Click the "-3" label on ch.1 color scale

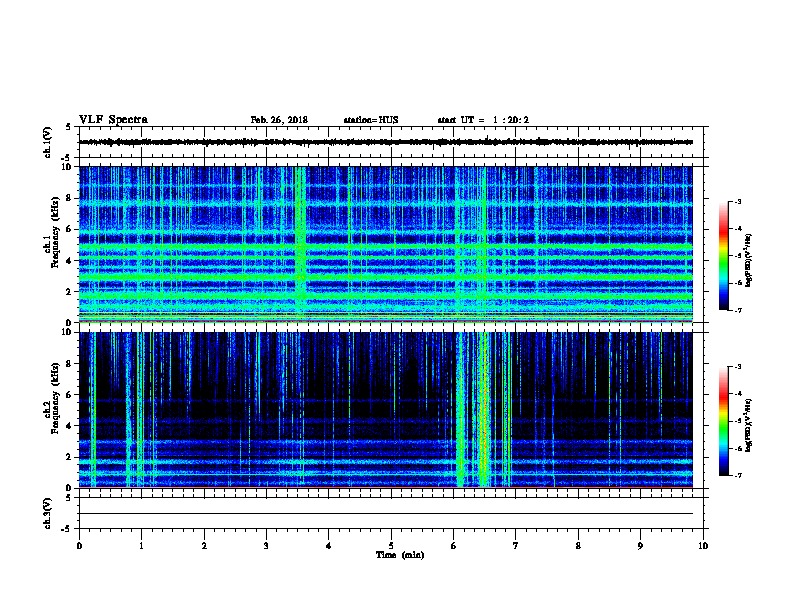(737, 201)
